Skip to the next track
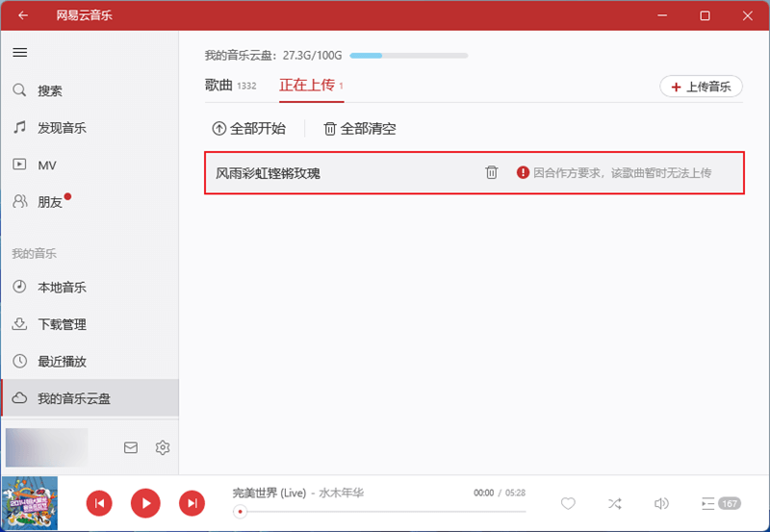Image resolution: width=770 pixels, height=532 pixels. (x=192, y=503)
